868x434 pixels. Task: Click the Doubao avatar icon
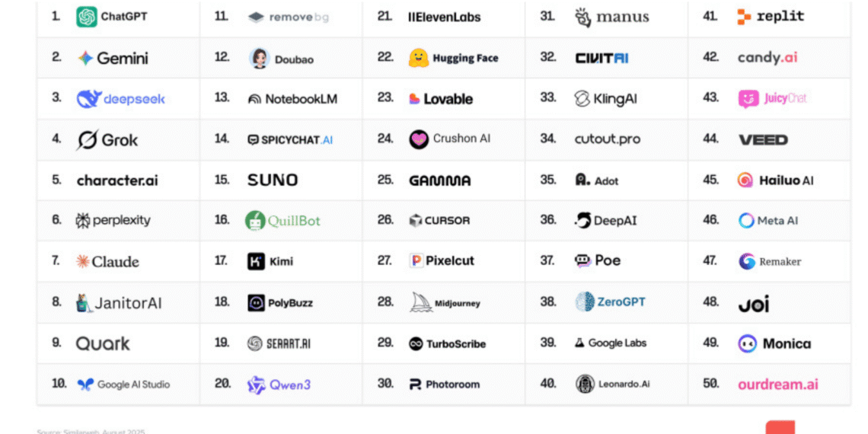(x=259, y=59)
